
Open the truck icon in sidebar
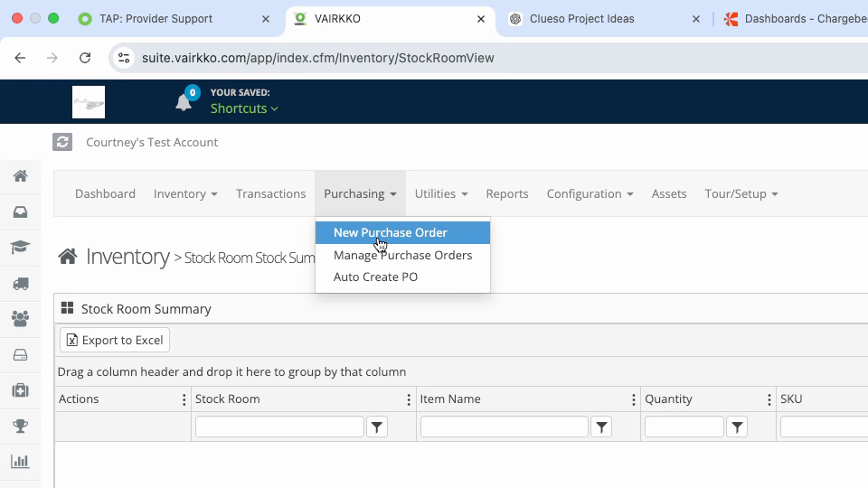[x=21, y=284]
